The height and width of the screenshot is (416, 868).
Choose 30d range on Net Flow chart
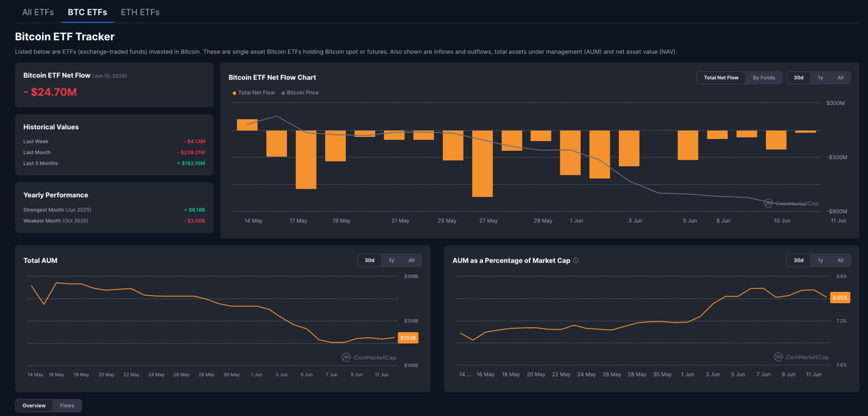[x=798, y=78]
